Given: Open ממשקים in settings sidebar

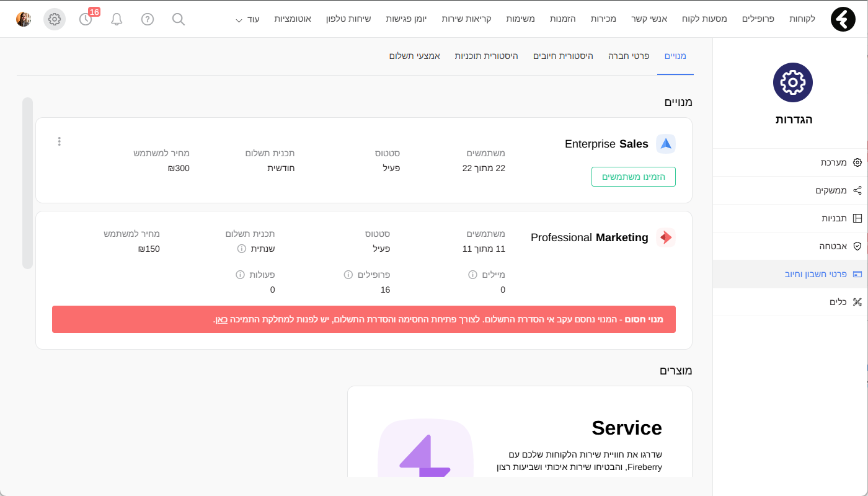Looking at the screenshot, I should (x=790, y=190).
